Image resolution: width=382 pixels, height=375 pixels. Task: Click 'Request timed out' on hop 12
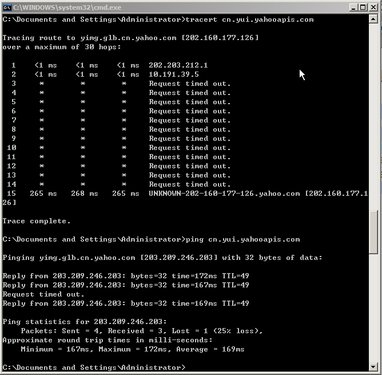190,166
